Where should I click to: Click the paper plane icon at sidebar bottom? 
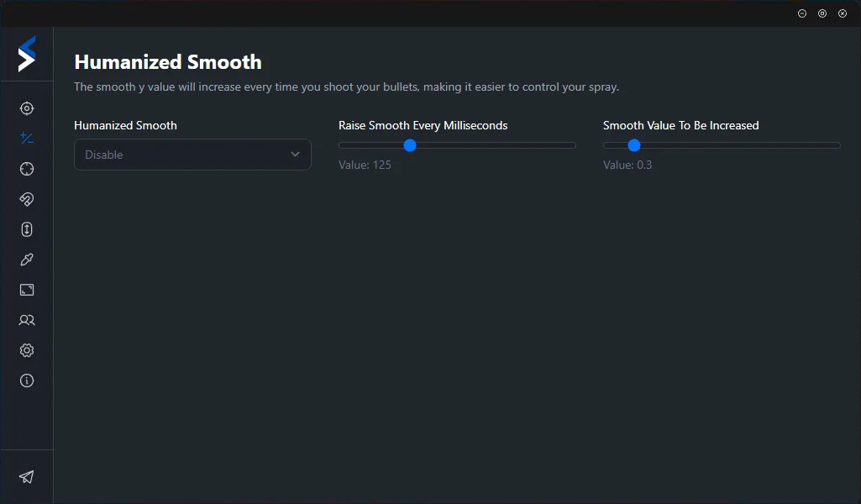27,477
